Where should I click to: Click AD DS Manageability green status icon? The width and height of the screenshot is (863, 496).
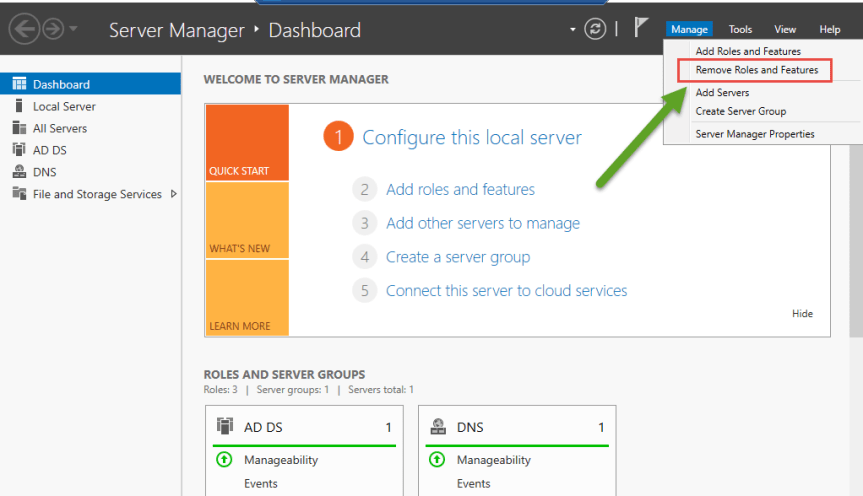pos(224,460)
